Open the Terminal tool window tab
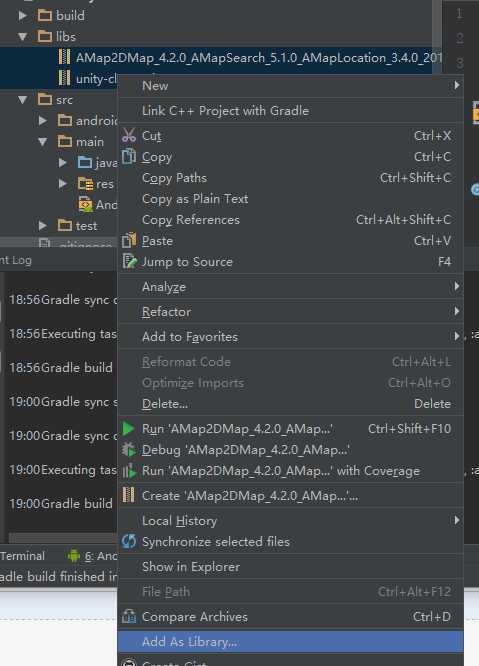479x666 pixels. [22, 556]
